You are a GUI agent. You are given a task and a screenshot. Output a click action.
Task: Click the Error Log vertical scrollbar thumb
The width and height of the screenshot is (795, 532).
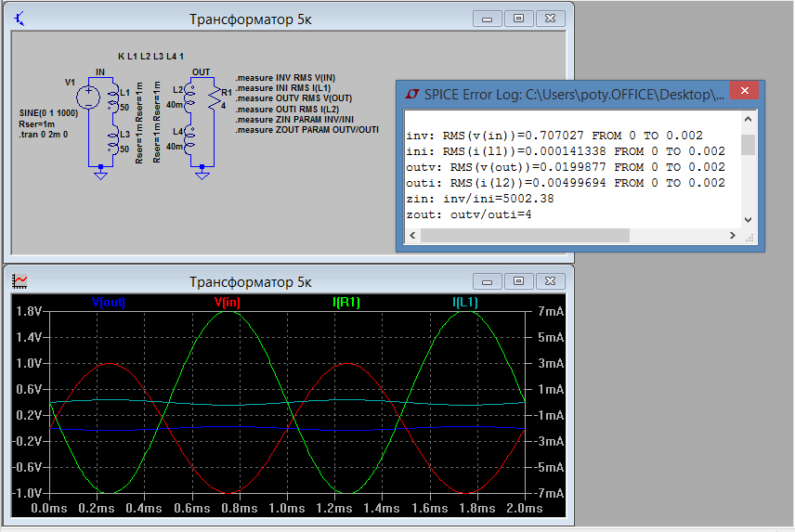point(748,145)
